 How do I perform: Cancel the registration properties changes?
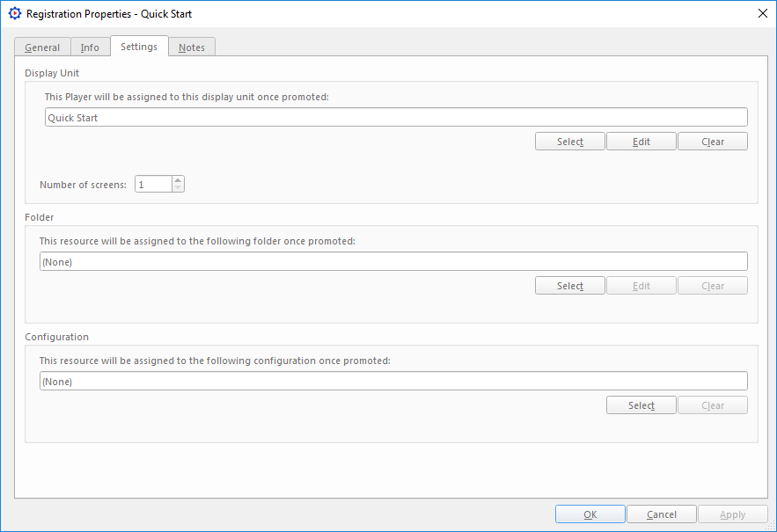[x=662, y=514]
